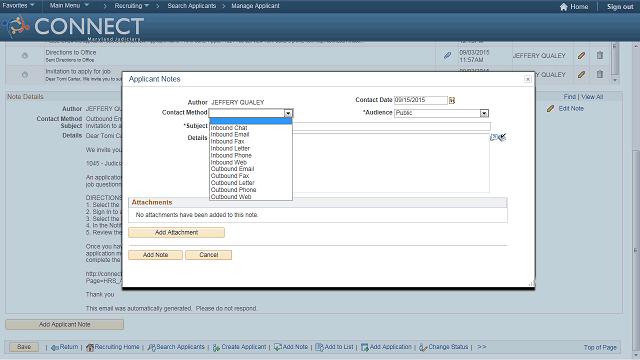Choose Outbound Web contact method
Image resolution: width=640 pixels, height=360 pixels.
click(251, 196)
